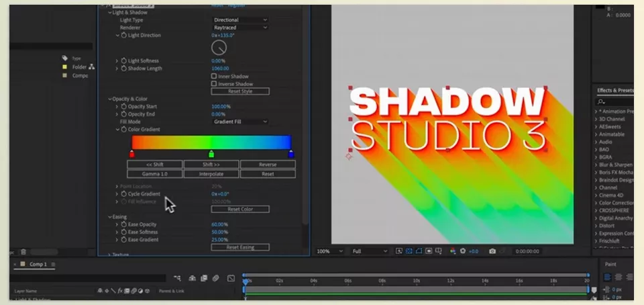Expand Shadow Length property
This screenshot has width=644, height=305.
[117, 69]
